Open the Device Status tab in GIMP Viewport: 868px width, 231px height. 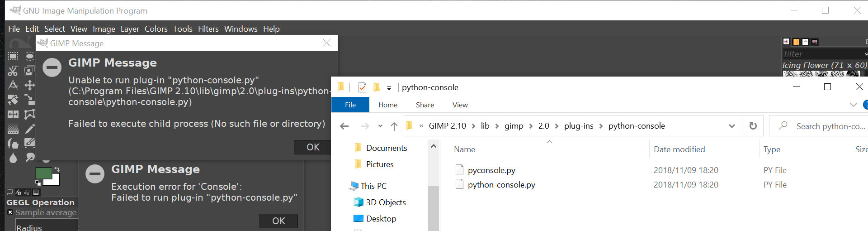[19, 192]
